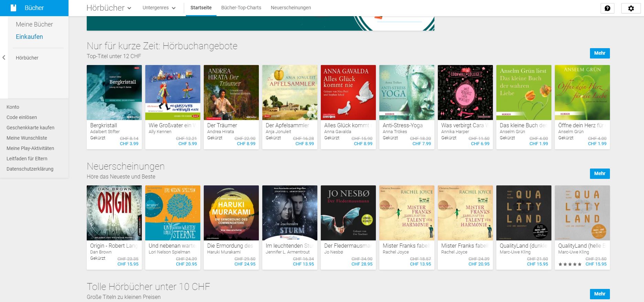This screenshot has width=644, height=302.
Task: Open Öffne dein Herz cover
Action: (x=582, y=93)
